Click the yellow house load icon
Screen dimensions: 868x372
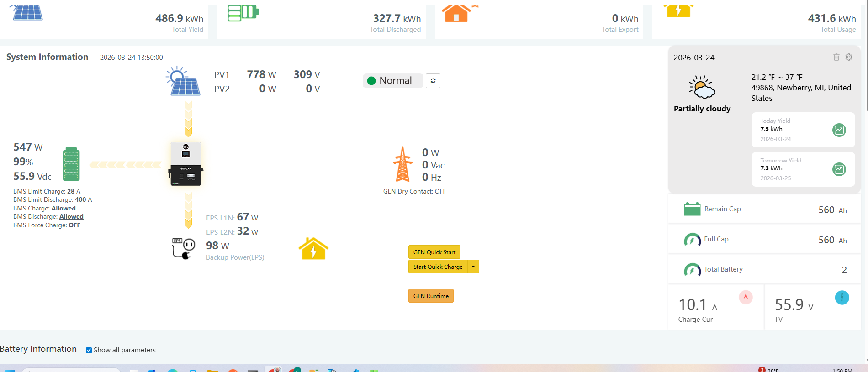point(313,249)
